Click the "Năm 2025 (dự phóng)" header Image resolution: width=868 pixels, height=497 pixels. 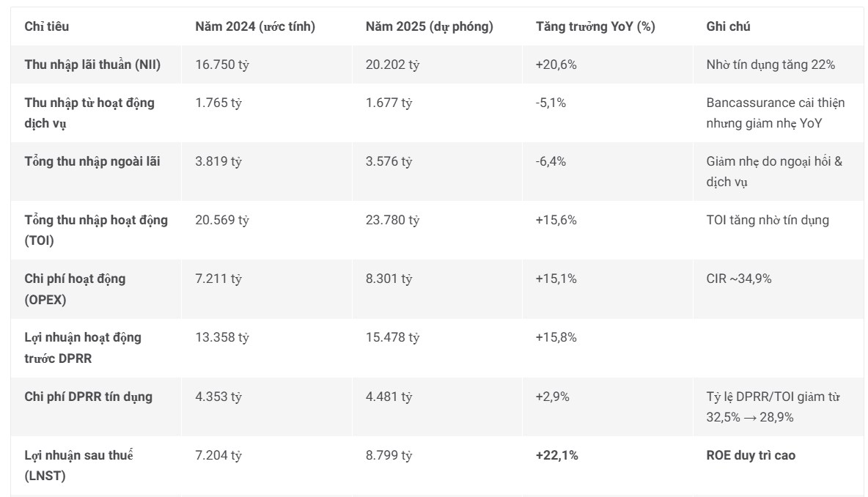(x=429, y=27)
